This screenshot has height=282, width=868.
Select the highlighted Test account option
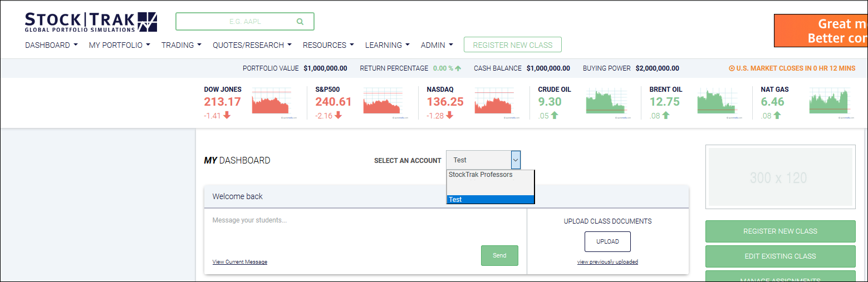(x=491, y=200)
